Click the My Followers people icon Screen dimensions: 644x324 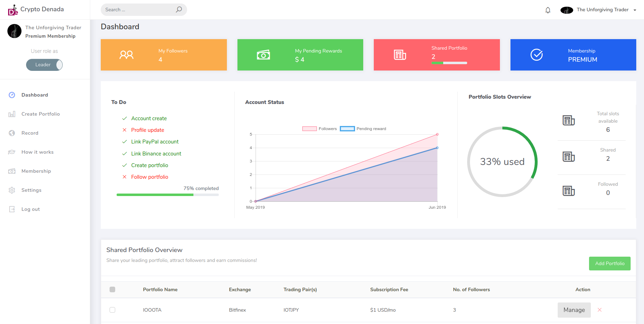pyautogui.click(x=126, y=55)
